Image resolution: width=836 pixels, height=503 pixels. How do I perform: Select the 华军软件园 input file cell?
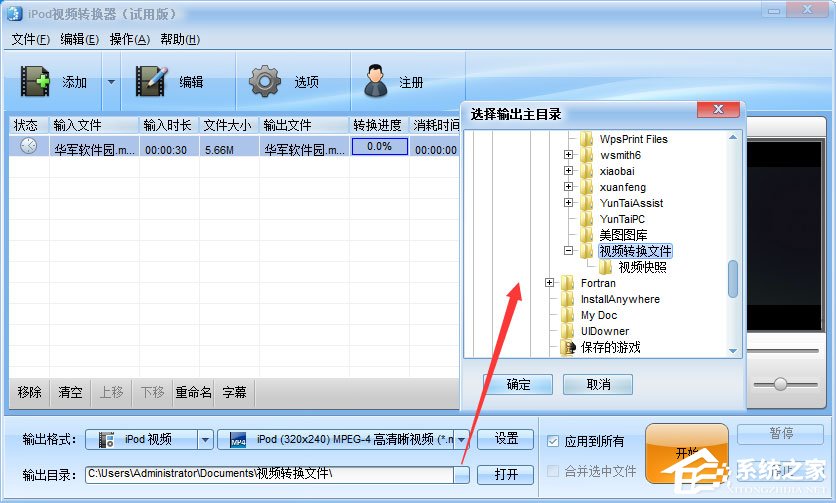(x=94, y=150)
